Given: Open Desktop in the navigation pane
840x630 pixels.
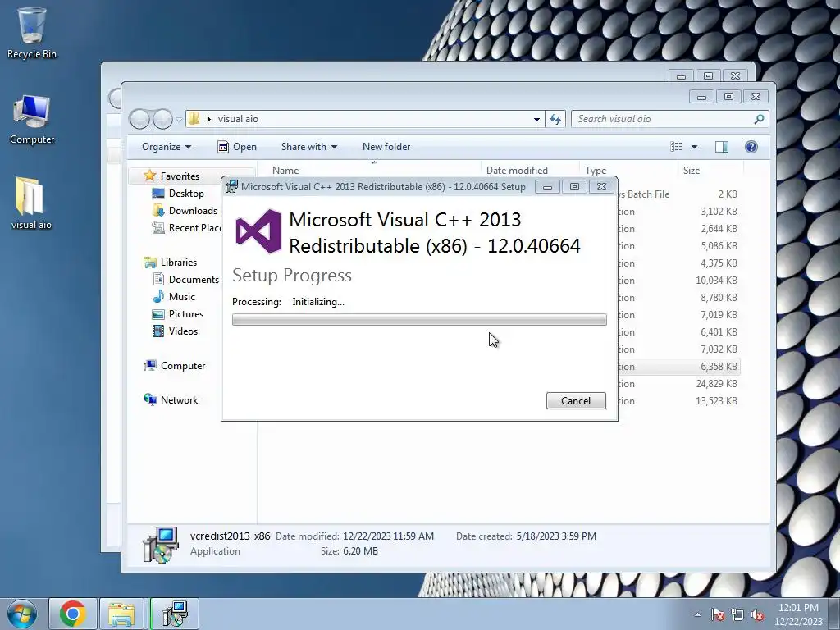Looking at the screenshot, I should pyautogui.click(x=186, y=194).
